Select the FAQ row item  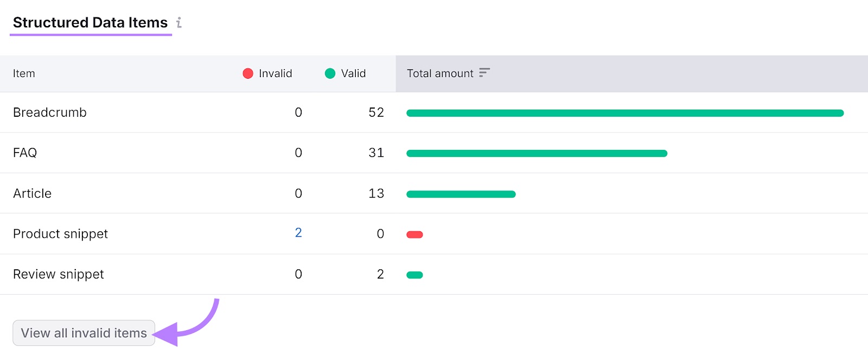point(25,153)
